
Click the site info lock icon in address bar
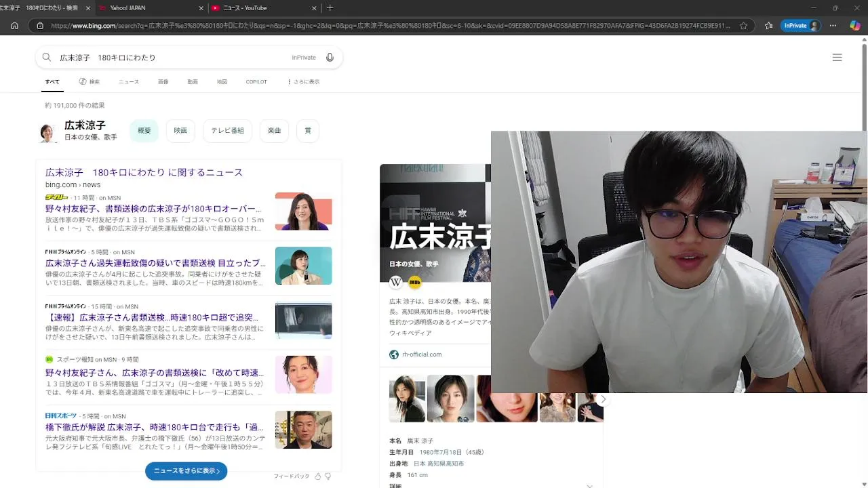[40, 26]
